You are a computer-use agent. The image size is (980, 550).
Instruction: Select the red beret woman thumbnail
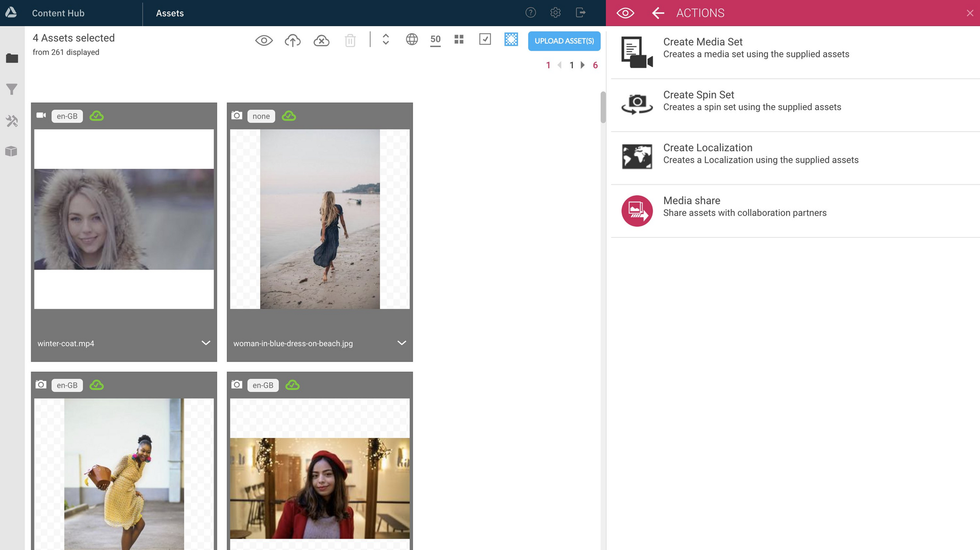click(x=320, y=474)
